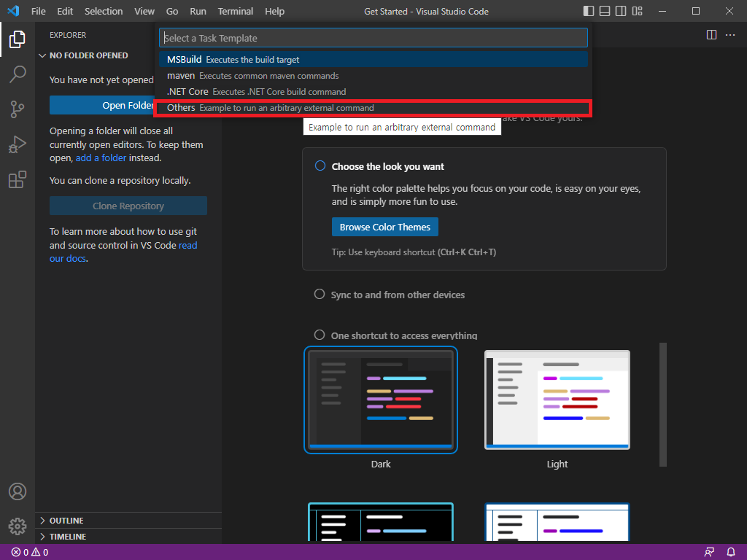This screenshot has width=747, height=560.
Task: Open the Run and Debug view icon
Action: (x=18, y=144)
